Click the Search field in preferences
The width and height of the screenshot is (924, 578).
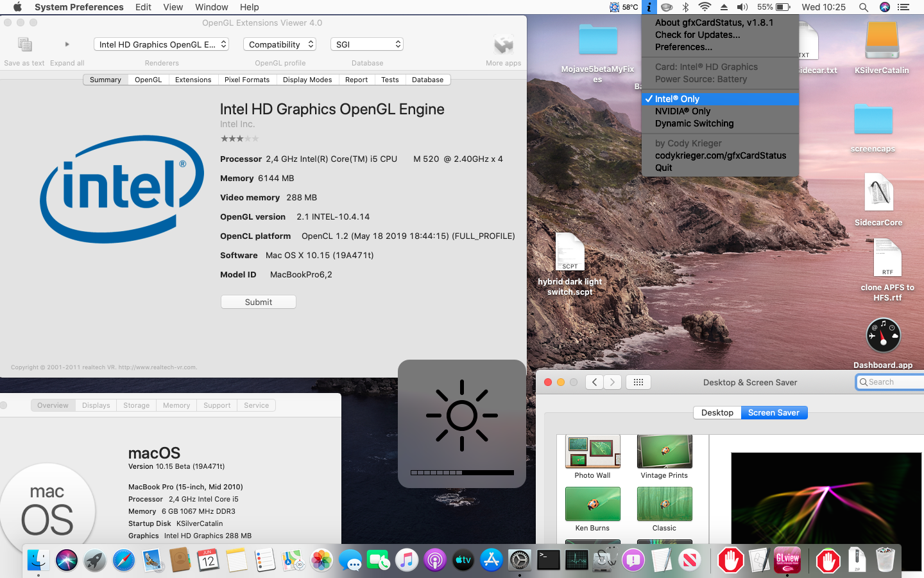pos(891,382)
